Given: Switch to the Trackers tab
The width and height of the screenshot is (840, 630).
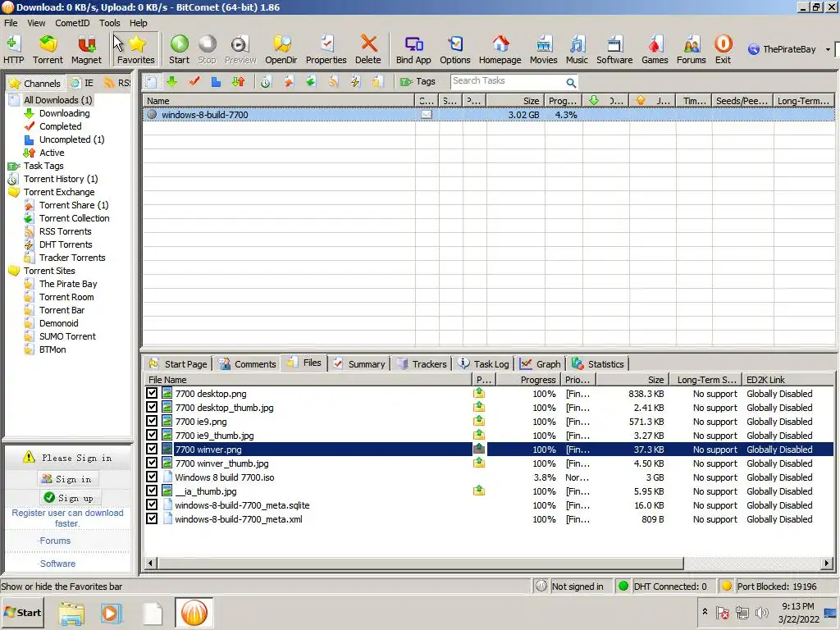Looking at the screenshot, I should (x=422, y=363).
